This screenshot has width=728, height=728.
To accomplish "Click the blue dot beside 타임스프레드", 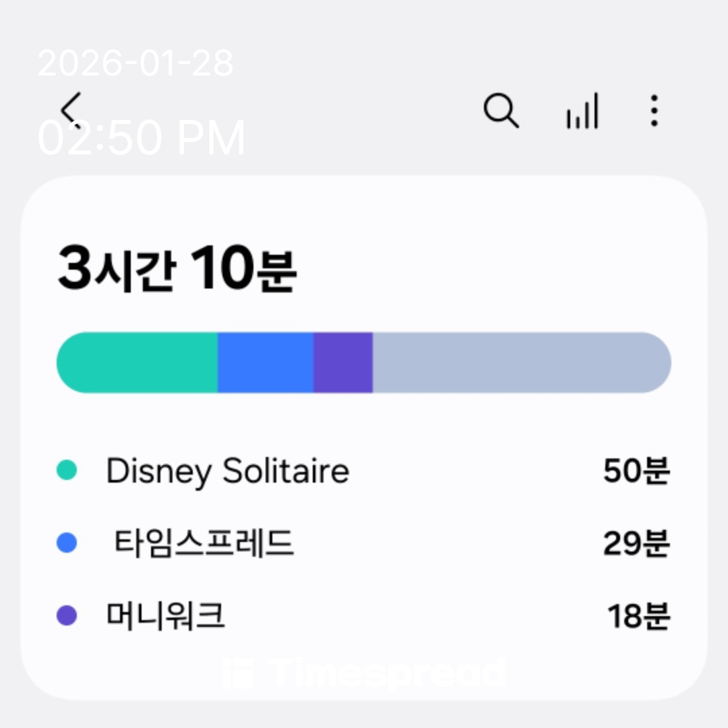I will pos(66,543).
